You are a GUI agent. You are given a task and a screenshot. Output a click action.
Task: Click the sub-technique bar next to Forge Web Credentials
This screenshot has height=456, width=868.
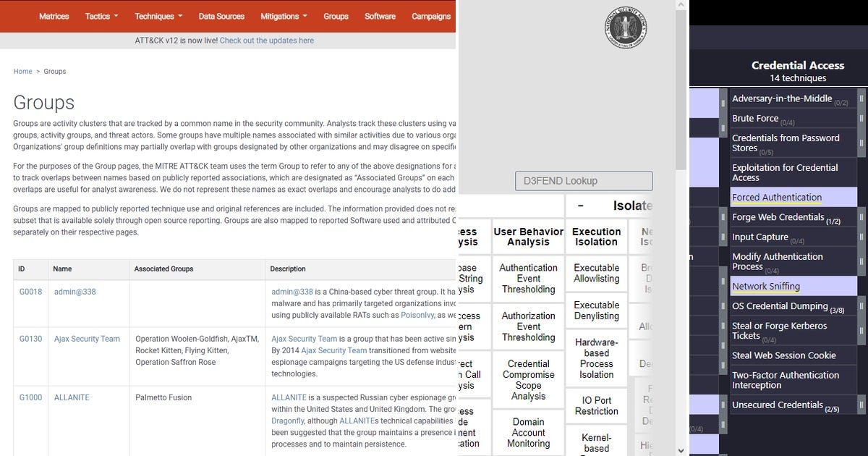click(860, 216)
